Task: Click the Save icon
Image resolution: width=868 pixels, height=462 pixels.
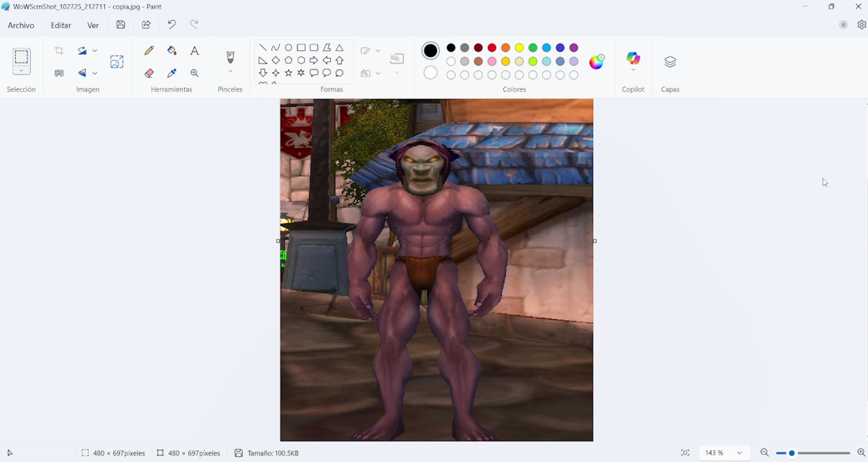Action: (x=120, y=25)
